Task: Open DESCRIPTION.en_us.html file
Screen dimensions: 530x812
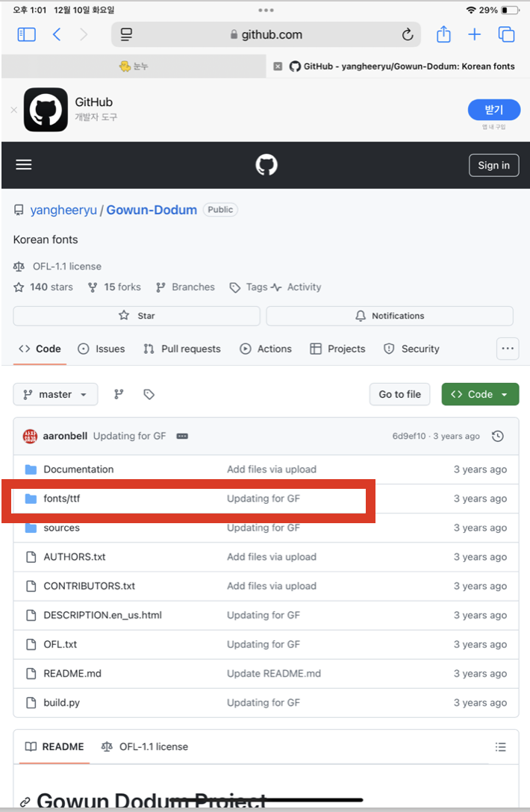Action: pyautogui.click(x=102, y=615)
